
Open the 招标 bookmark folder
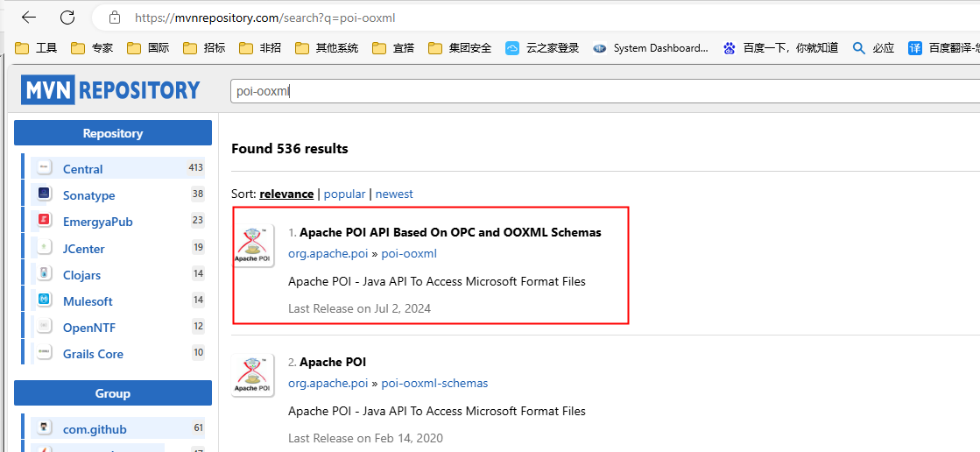click(204, 48)
